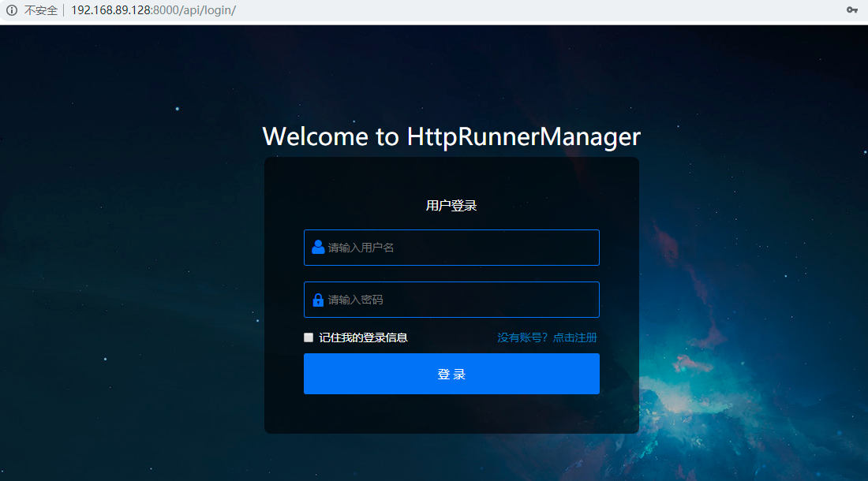Click the 不安全 security warning label
The height and width of the screenshot is (481, 868).
pyautogui.click(x=41, y=10)
